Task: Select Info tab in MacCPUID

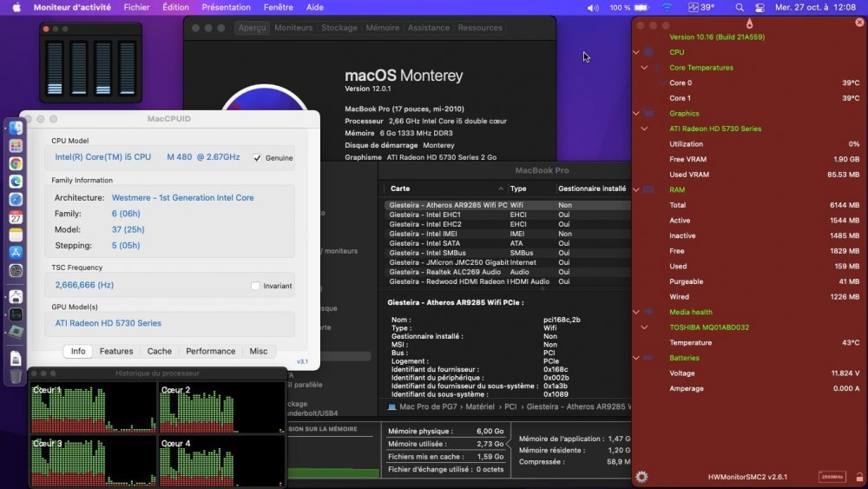Action: tap(78, 351)
